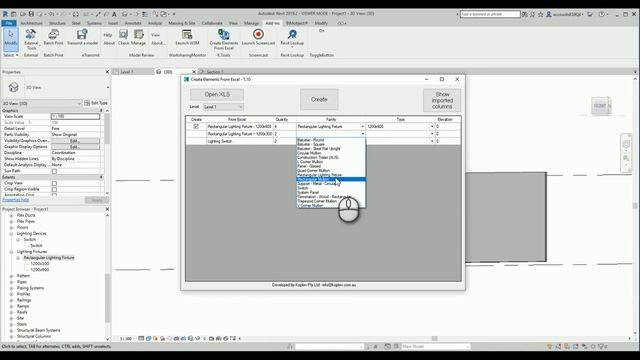Open the File tab
Image resolution: width=640 pixels, height=360 pixels.
(x=9, y=23)
